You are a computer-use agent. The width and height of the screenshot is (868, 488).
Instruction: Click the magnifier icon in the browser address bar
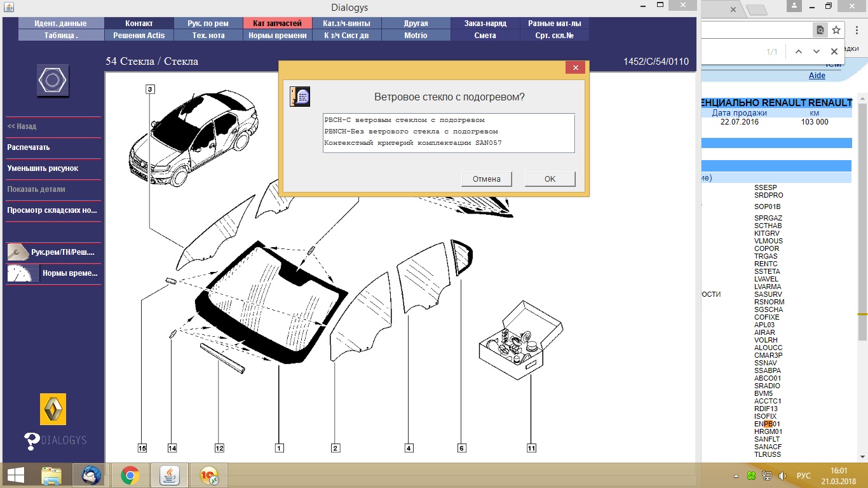820,30
